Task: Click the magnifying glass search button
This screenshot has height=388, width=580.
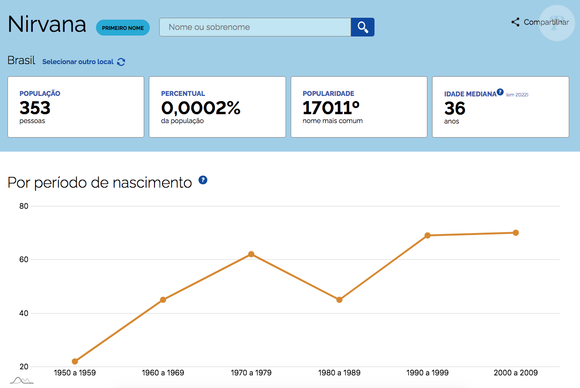Action: [x=362, y=27]
